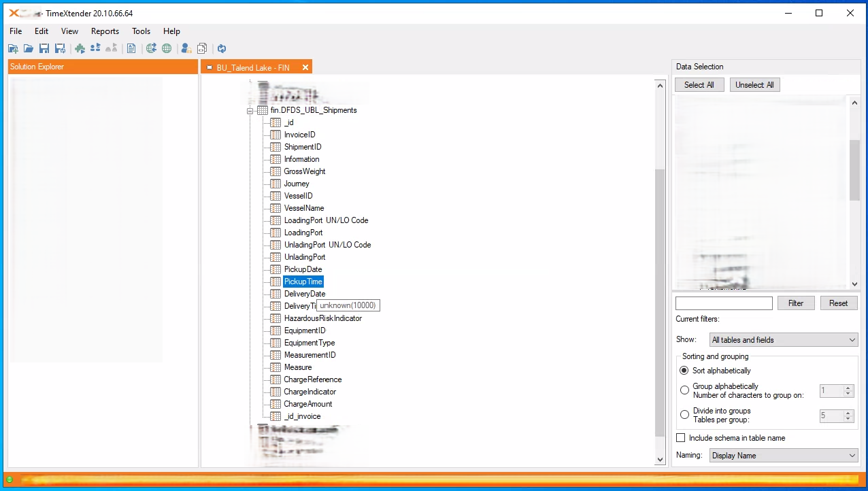This screenshot has width=868, height=491.
Task: Increase the characters to group on spinner
Action: 848,388
